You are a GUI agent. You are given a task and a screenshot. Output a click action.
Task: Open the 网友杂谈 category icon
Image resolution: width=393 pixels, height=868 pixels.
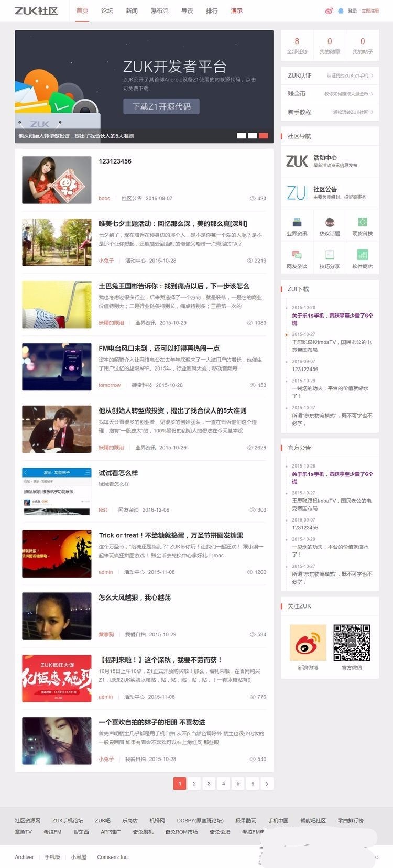pyautogui.click(x=297, y=255)
